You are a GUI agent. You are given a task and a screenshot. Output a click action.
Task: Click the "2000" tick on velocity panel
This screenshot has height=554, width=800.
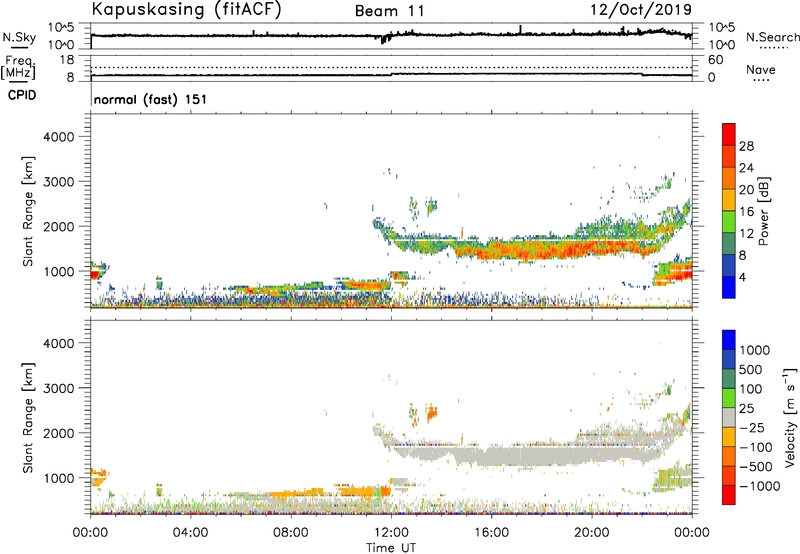point(58,433)
